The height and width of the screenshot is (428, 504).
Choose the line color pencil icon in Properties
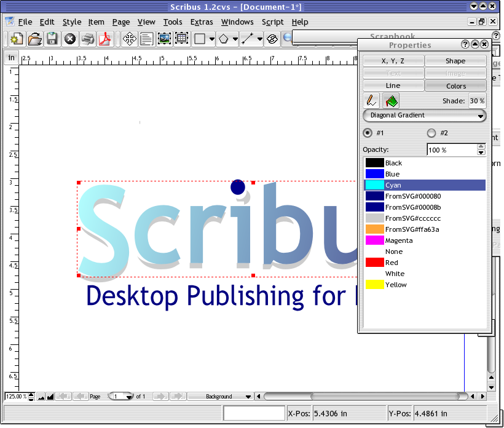click(x=371, y=101)
